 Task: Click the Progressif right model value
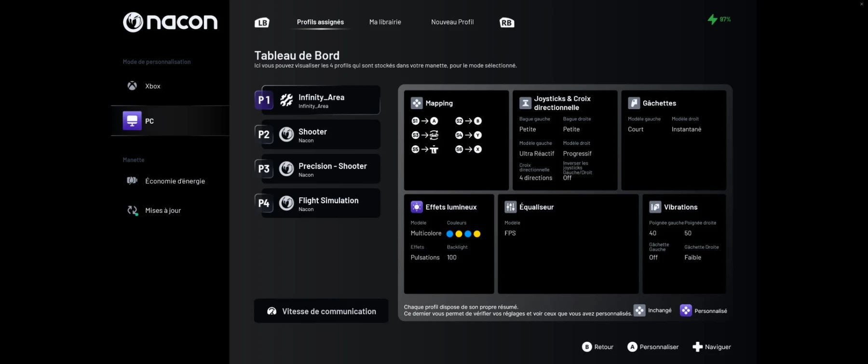click(577, 154)
